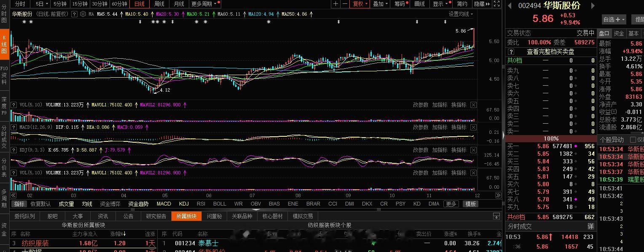This screenshot has height=252, width=644.
Task: Open the 显示 dropdown
Action: pos(441,4)
